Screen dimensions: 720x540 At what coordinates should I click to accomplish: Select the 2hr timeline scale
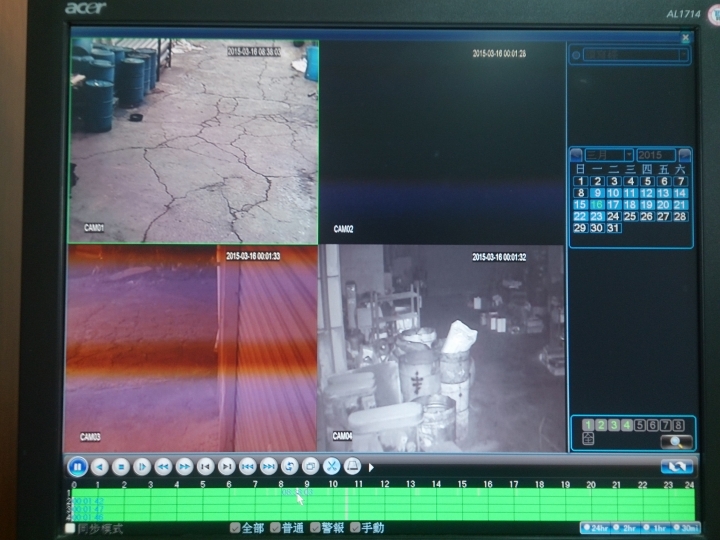[x=626, y=528]
